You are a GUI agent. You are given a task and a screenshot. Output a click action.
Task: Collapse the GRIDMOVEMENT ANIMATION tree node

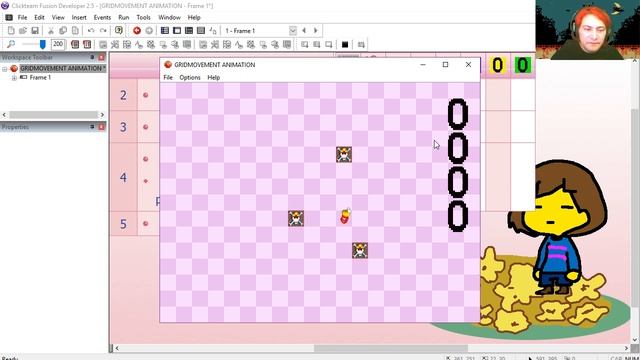point(5,69)
